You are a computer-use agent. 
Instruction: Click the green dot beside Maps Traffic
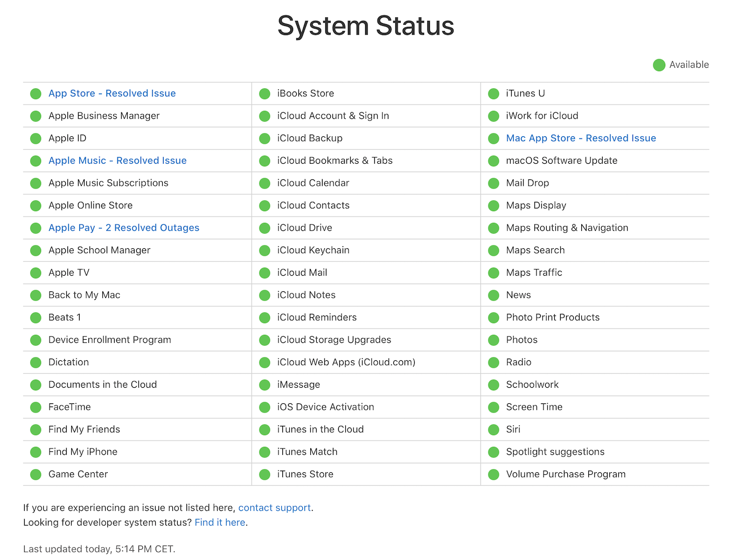(x=493, y=273)
